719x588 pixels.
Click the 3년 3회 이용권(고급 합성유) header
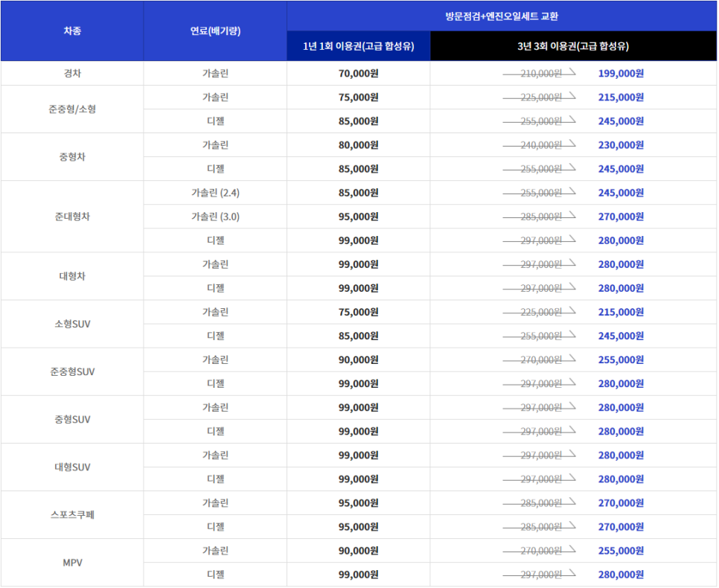tap(573, 46)
